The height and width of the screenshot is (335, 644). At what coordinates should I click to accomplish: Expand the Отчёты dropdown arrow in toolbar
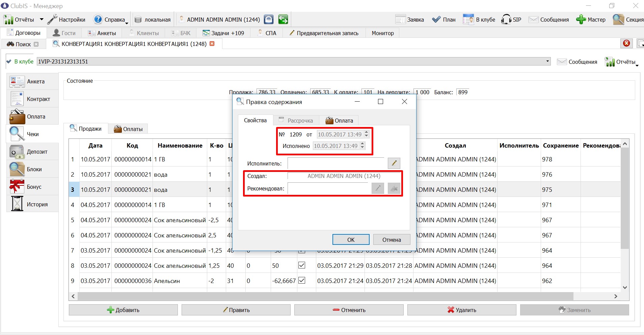pyautogui.click(x=42, y=20)
